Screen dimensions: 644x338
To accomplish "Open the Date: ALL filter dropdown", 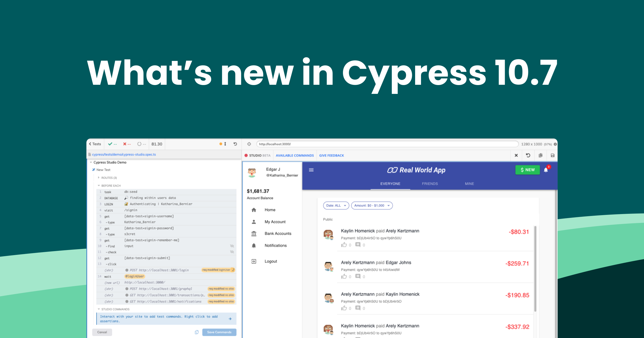I will (x=336, y=205).
